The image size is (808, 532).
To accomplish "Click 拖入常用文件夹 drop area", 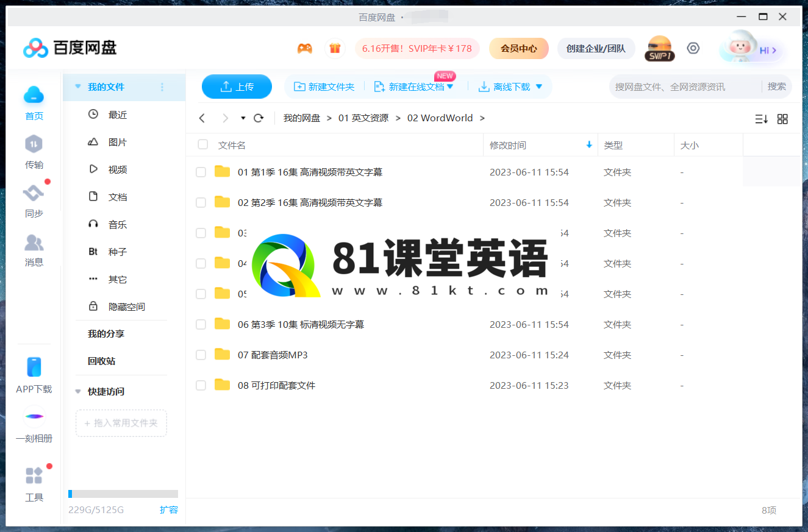I will pos(121,423).
